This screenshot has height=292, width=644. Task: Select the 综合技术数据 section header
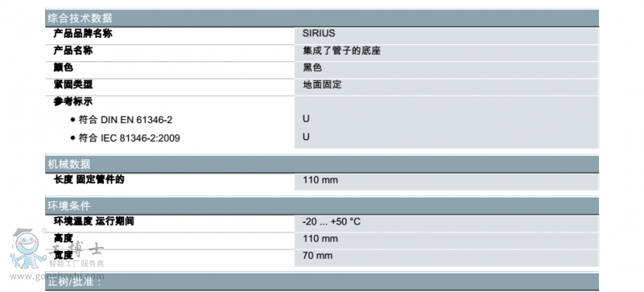tap(321, 18)
